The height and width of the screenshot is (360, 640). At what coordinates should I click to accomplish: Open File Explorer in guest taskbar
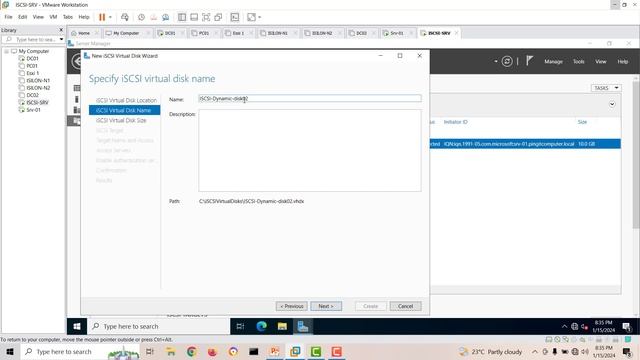(282, 327)
